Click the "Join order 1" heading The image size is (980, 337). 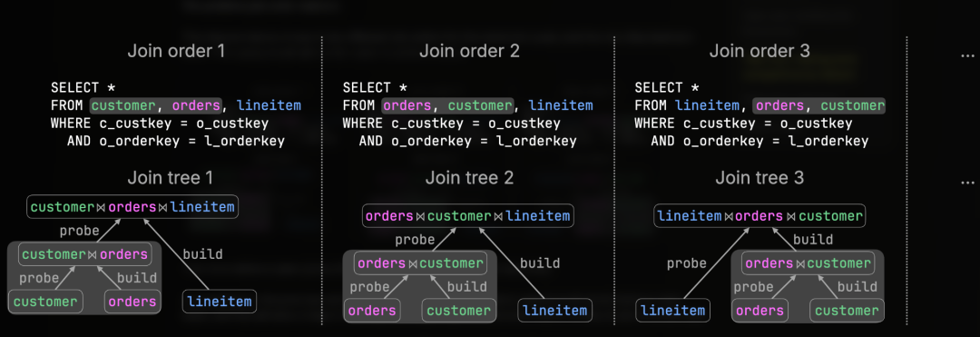point(176,51)
